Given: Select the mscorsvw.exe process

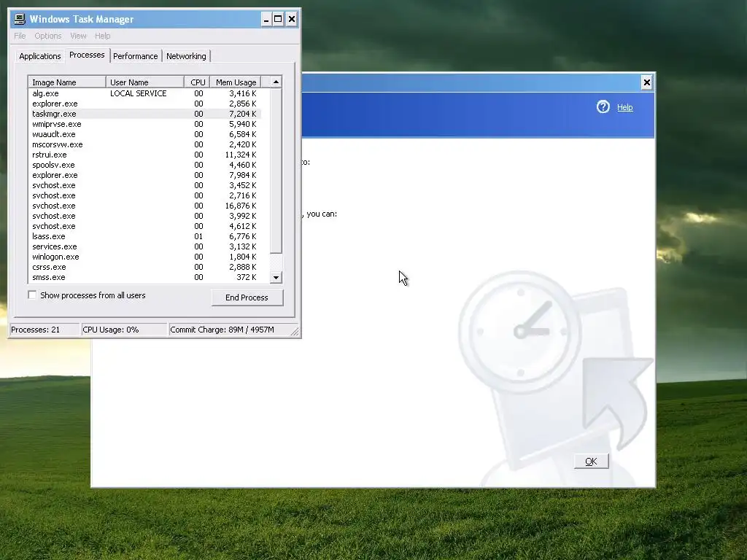Looking at the screenshot, I should pos(145,144).
